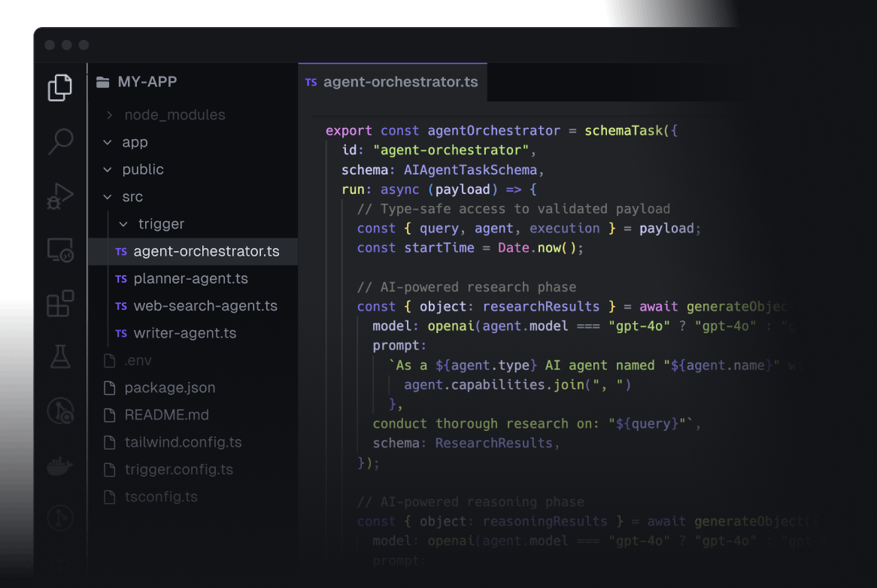Select agent-orchestrator.ts in file tree
This screenshot has width=877, height=588.
point(193,252)
